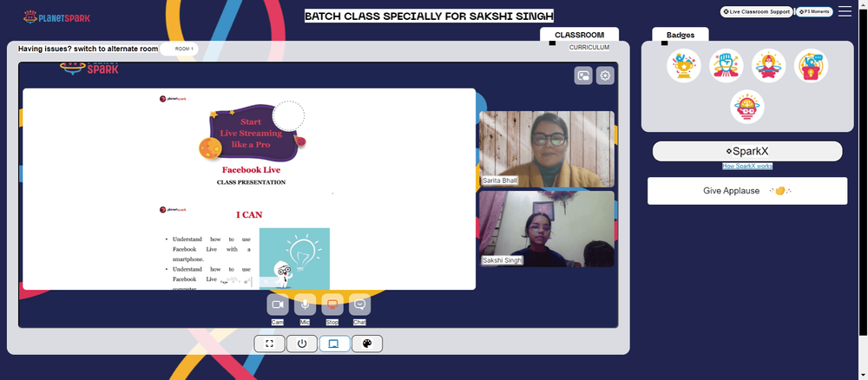Click Give Applause button
This screenshot has height=380, width=868.
pyautogui.click(x=747, y=191)
